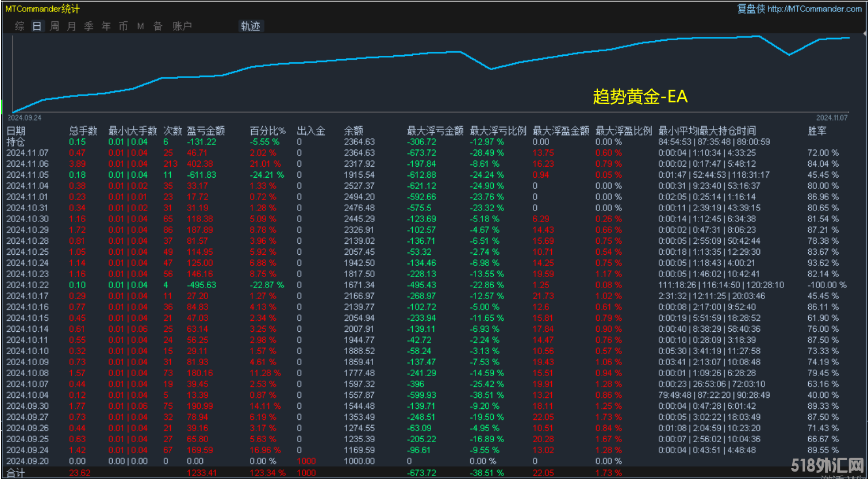Switch to the 账户 account tab

tap(182, 26)
